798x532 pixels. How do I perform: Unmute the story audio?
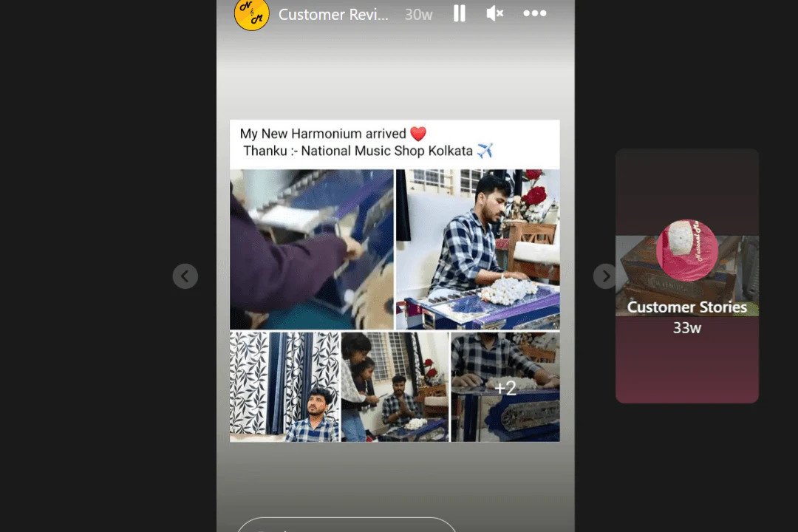pyautogui.click(x=495, y=13)
